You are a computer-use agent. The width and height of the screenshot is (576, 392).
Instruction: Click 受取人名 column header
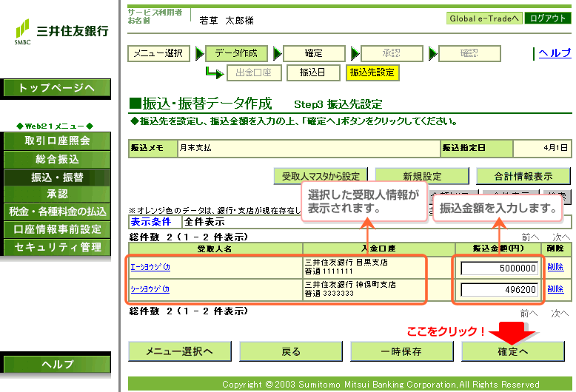[x=215, y=249]
